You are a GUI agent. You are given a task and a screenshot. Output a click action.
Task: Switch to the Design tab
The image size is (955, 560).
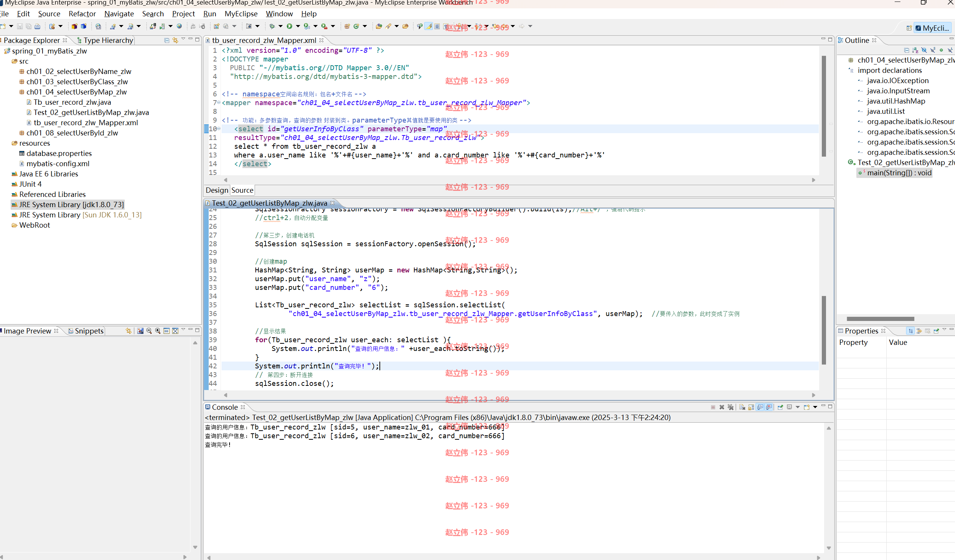click(217, 190)
